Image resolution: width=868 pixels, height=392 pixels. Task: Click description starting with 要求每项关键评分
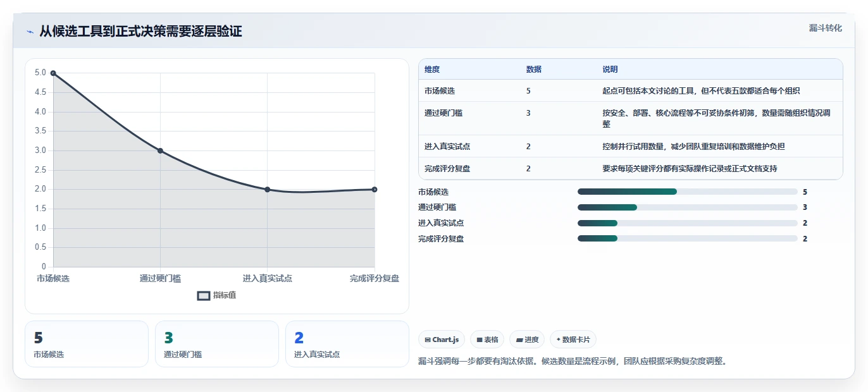coord(690,169)
